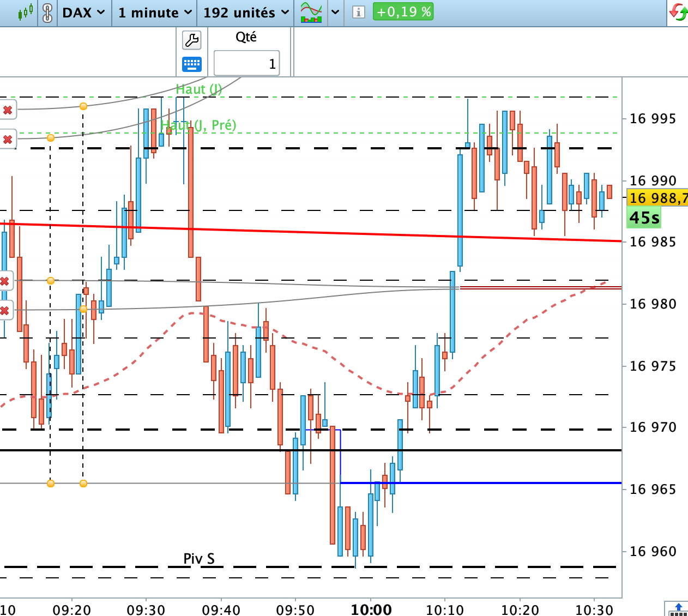Click the red-green refresh arrows icon
The width and height of the screenshot is (688, 616).
point(679,12)
